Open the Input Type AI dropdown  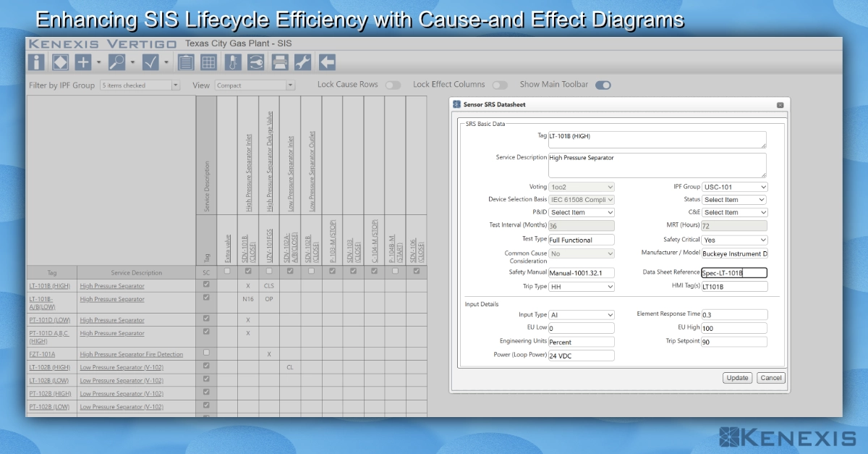coord(582,315)
